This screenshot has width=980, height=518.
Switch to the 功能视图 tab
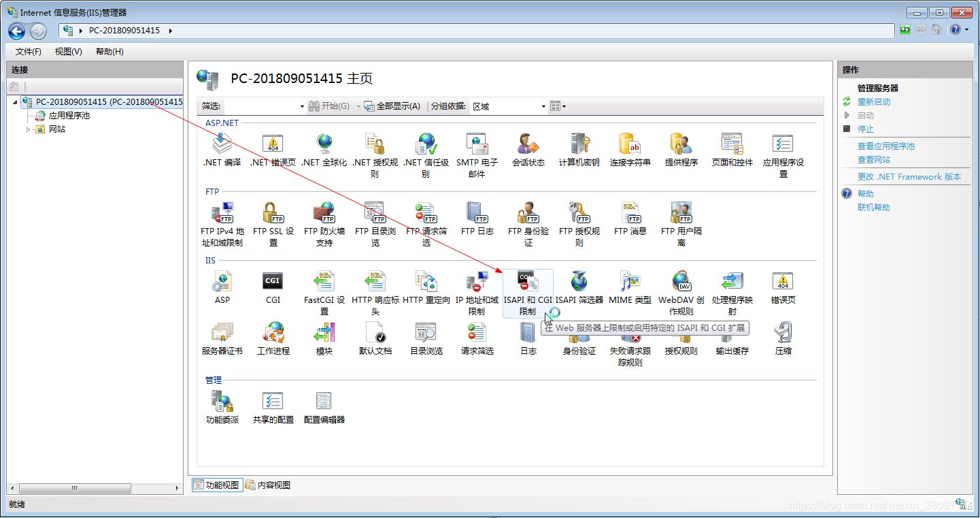point(217,485)
